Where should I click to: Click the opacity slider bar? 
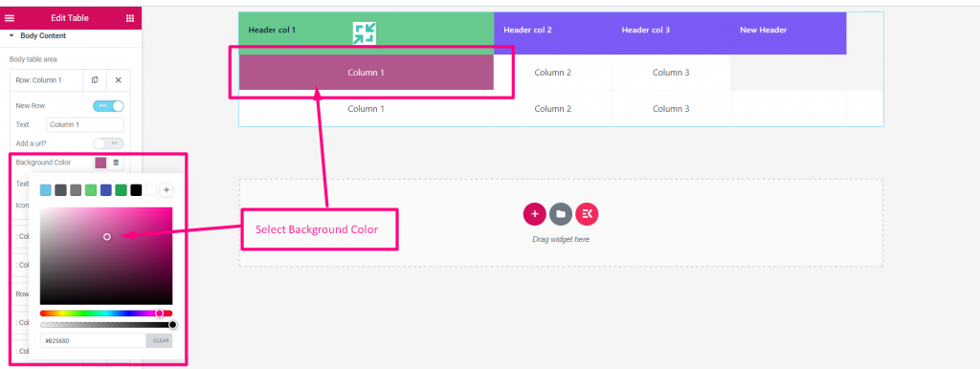106,325
